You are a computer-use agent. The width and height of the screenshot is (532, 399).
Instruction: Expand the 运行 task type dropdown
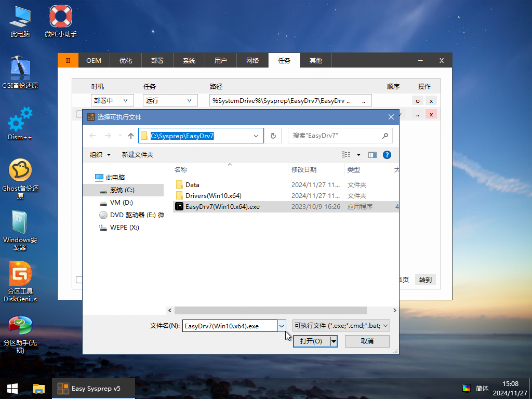tap(170, 100)
